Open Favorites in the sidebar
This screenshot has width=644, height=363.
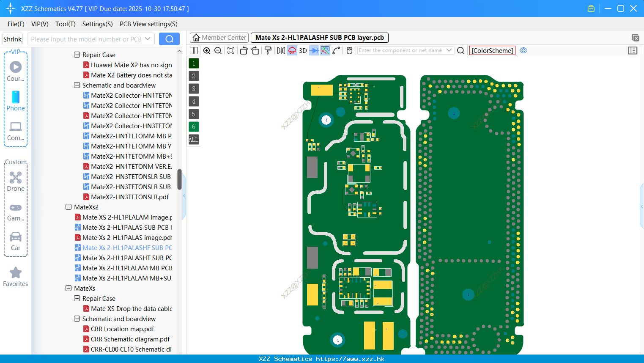(16, 277)
